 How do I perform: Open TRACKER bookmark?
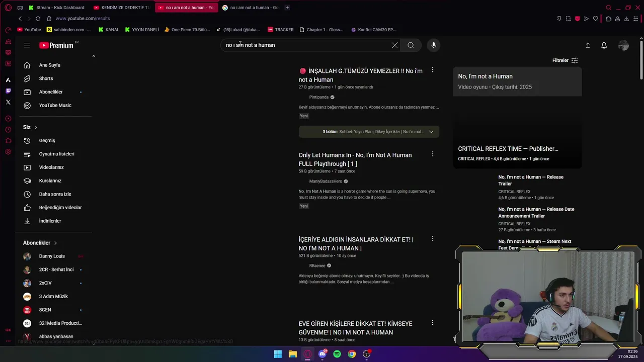(x=281, y=30)
